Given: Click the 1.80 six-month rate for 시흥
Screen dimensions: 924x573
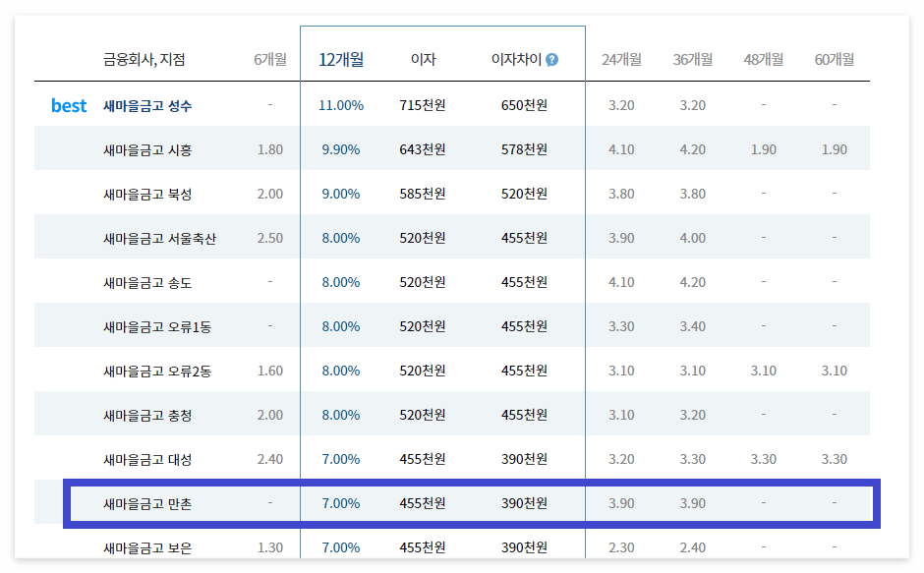Looking at the screenshot, I should pyautogui.click(x=270, y=149).
